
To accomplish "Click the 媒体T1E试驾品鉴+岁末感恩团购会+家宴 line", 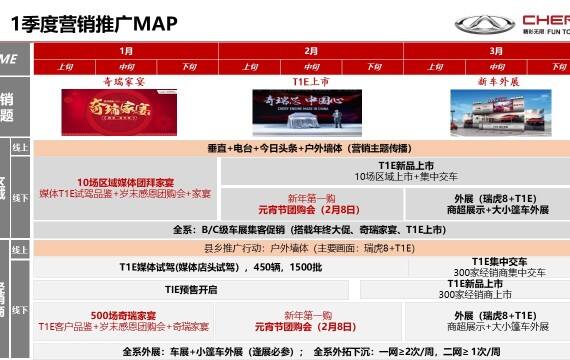I will [x=125, y=194].
